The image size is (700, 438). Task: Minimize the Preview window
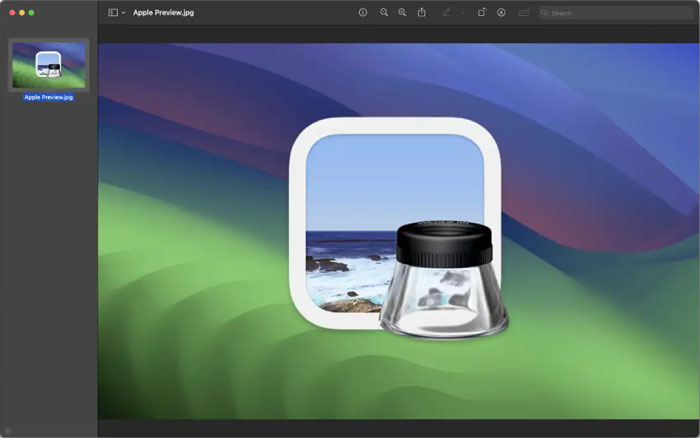(22, 13)
